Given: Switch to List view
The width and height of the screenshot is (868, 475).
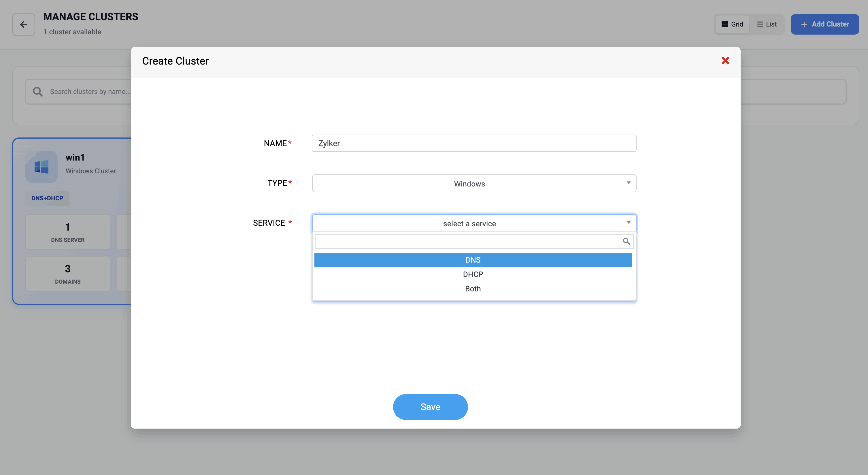Looking at the screenshot, I should 767,24.
